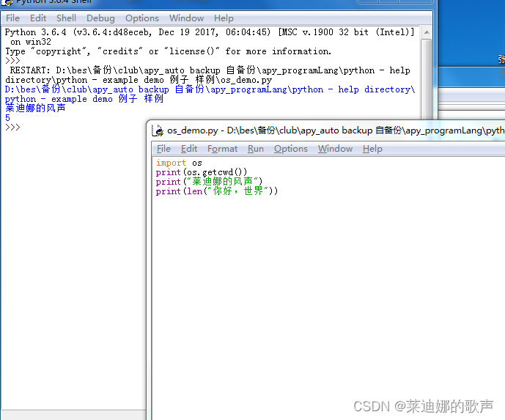Viewport: 505px width, 420px height.
Task: Open Edit menu in Python Shell window
Action: point(38,18)
